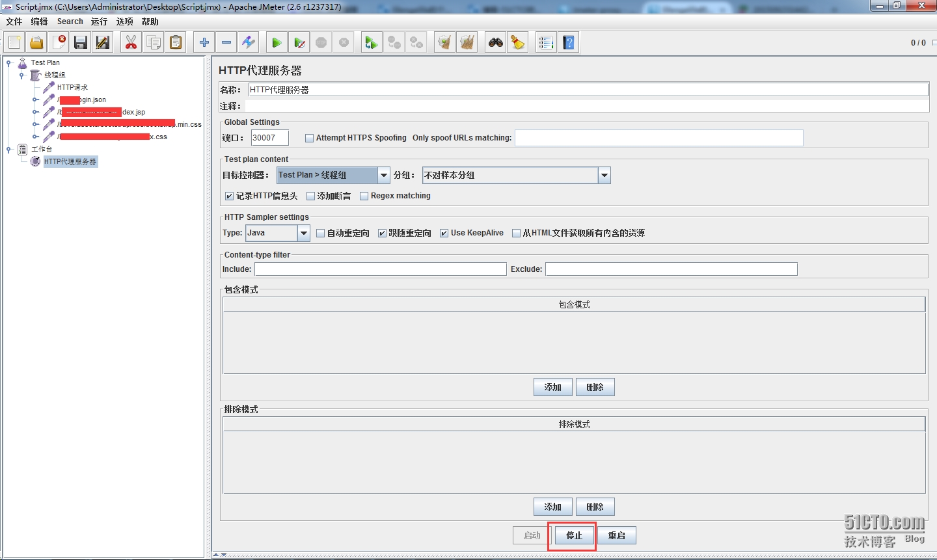This screenshot has height=560, width=937.
Task: Click Remote shutdown all icon
Action: coord(416,43)
